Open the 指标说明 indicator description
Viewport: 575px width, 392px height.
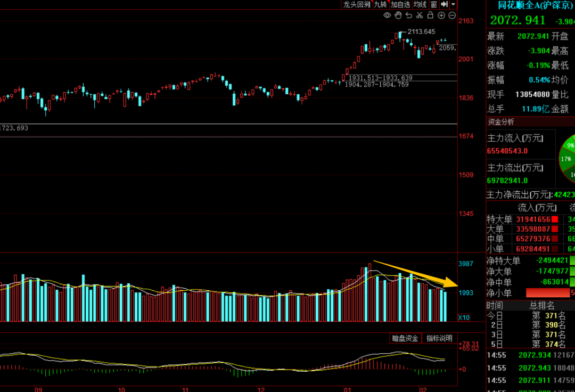tap(439, 338)
